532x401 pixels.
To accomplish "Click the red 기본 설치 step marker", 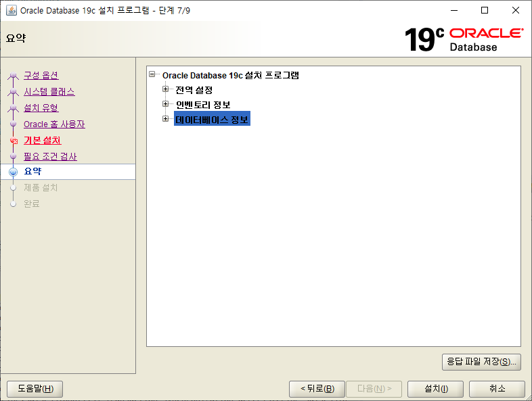I will [14, 141].
